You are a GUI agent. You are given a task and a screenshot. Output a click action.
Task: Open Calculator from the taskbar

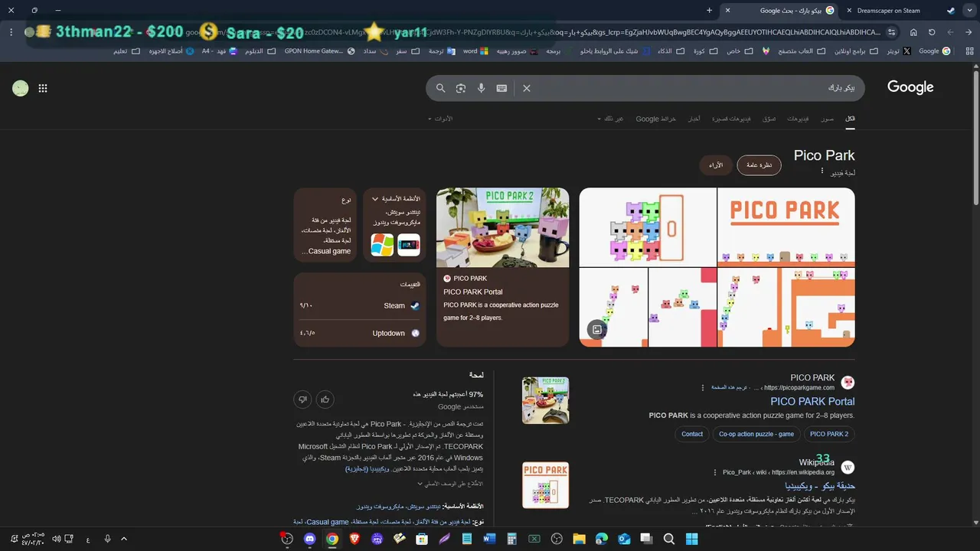(x=511, y=539)
